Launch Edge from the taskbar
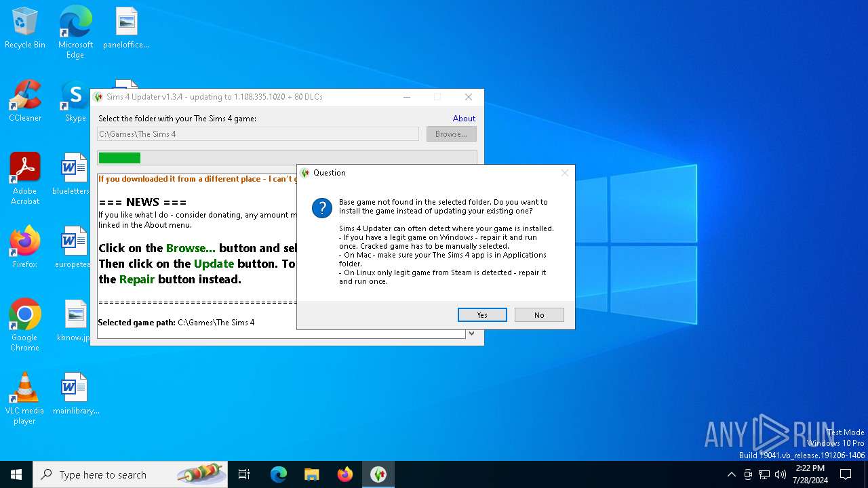The width and height of the screenshot is (868, 488). coord(279,474)
